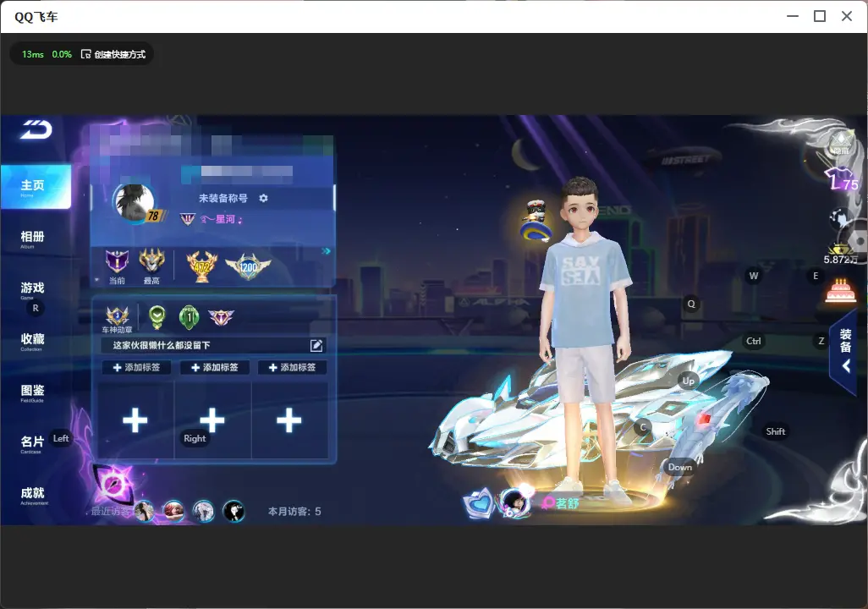The image size is (868, 609).
Task: Click the golden 472 trophy badge
Action: point(201,266)
